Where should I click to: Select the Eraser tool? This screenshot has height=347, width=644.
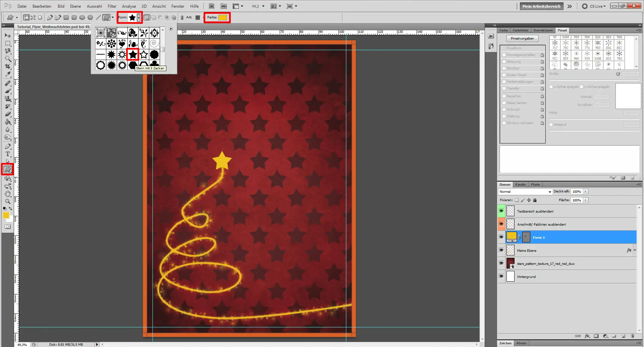(8, 114)
